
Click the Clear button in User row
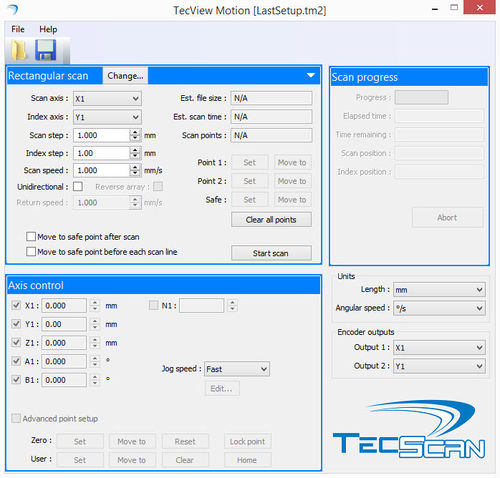tap(185, 460)
